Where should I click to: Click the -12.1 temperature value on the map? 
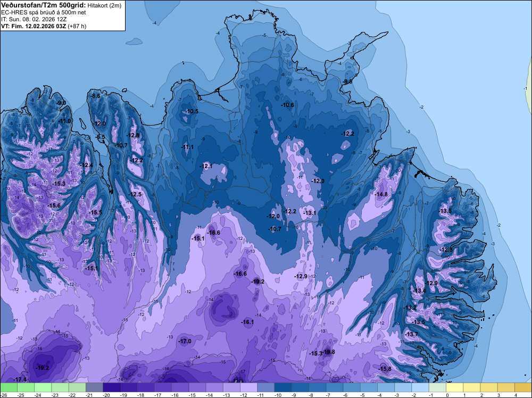[x=206, y=166]
